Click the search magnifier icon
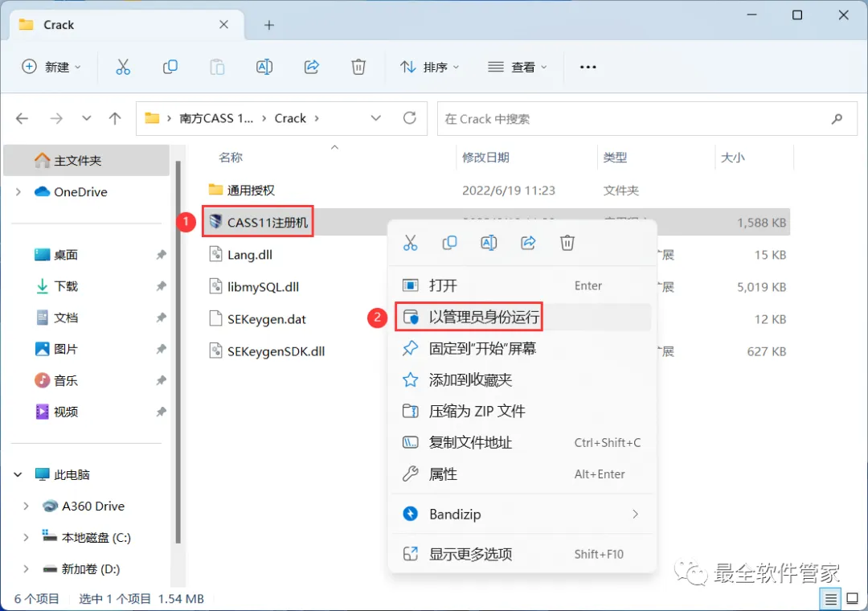 [x=837, y=118]
